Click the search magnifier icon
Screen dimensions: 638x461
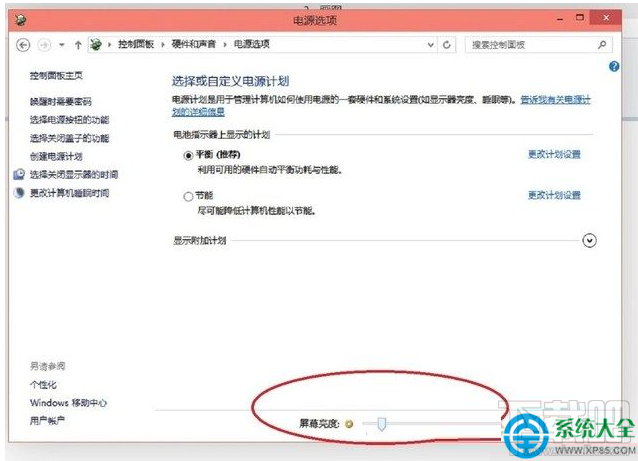pos(602,45)
